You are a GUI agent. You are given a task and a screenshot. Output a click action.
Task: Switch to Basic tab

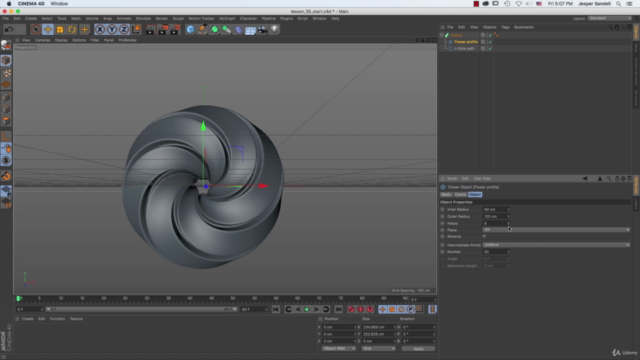click(x=446, y=195)
